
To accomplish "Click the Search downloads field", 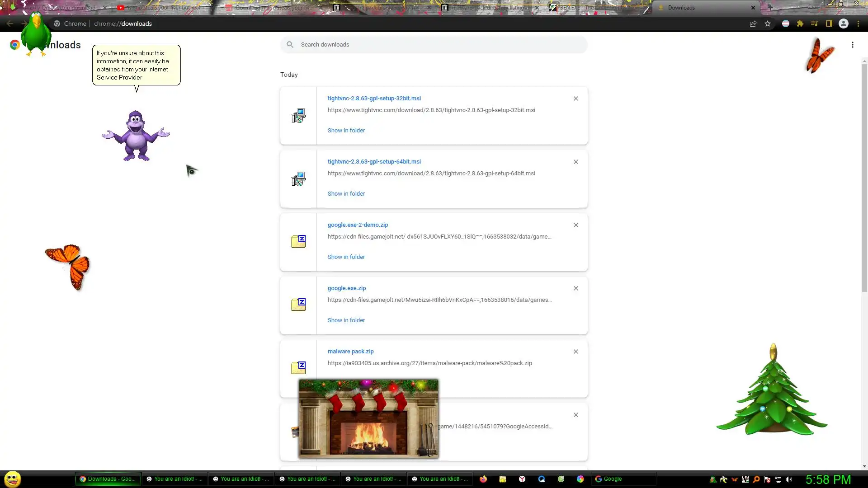I will click(434, 45).
